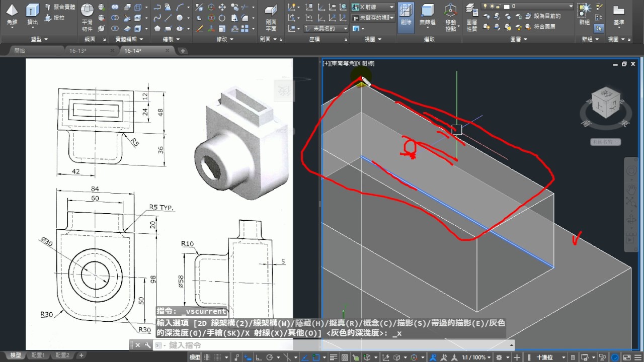The width and height of the screenshot is (644, 362).
Task: Click the [東南等角] view label
Action: tap(342, 63)
